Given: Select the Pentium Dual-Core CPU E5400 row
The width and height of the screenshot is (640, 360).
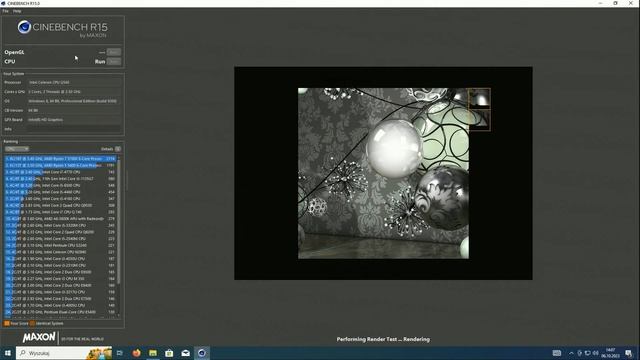Looking at the screenshot, I should point(60,312).
